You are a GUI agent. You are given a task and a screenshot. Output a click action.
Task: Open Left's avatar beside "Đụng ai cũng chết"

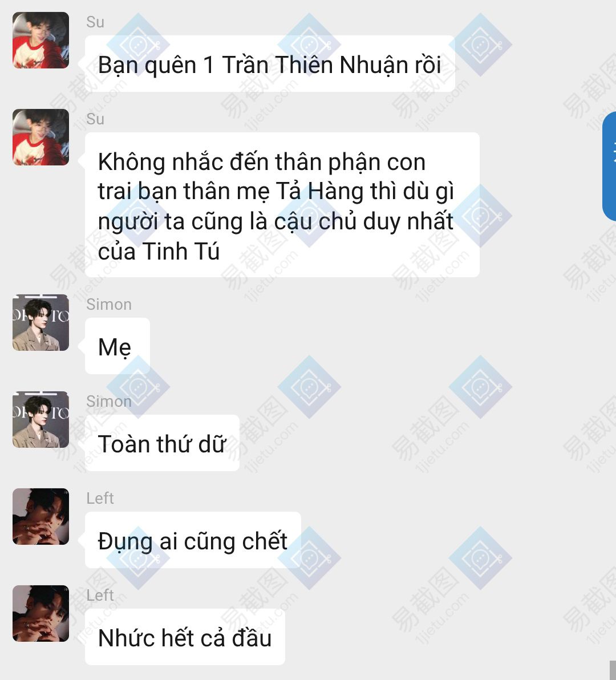click(40, 516)
